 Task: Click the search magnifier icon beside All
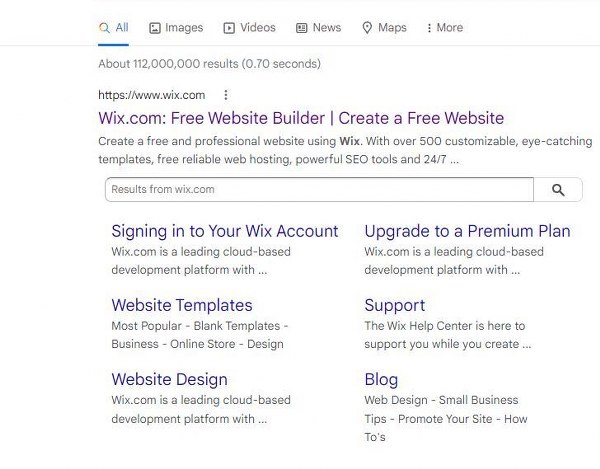(x=104, y=28)
